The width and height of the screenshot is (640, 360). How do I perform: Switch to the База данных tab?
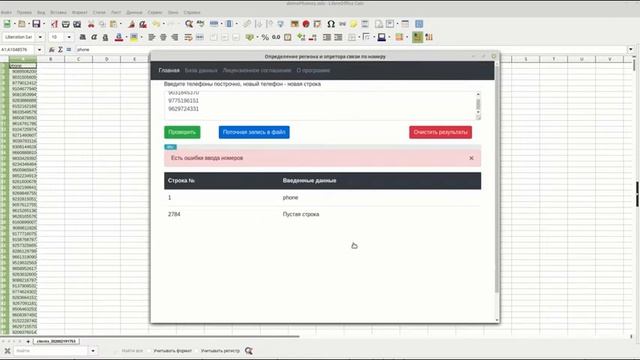coord(201,70)
